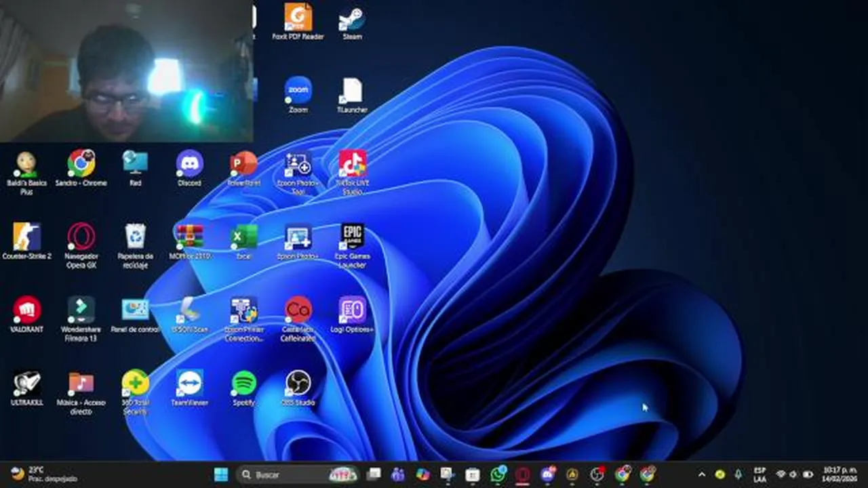Screen dimensions: 868x488
Task: Open WhatsApp from the taskbar
Action: pyautogui.click(x=498, y=474)
